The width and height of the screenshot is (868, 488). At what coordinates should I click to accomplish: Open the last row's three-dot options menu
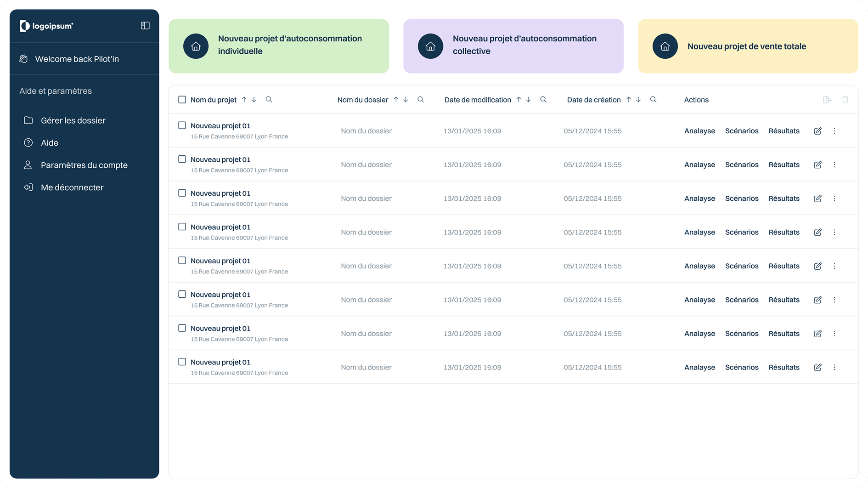point(834,367)
